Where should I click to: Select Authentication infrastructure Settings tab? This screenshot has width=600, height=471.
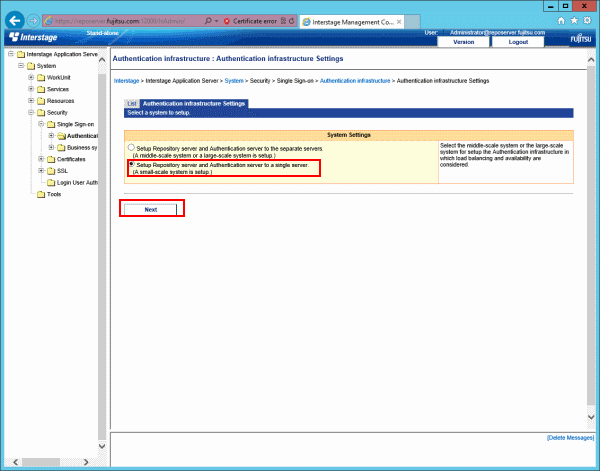[x=194, y=104]
